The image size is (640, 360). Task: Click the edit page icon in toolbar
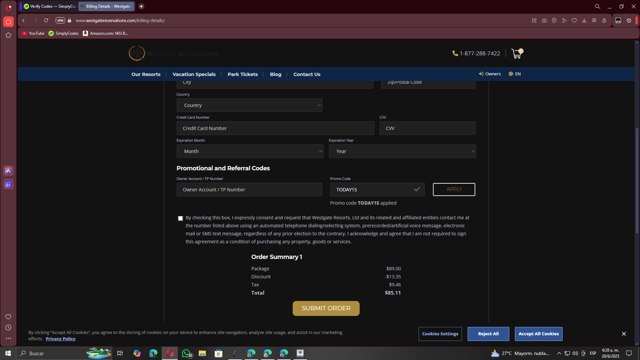(534, 20)
